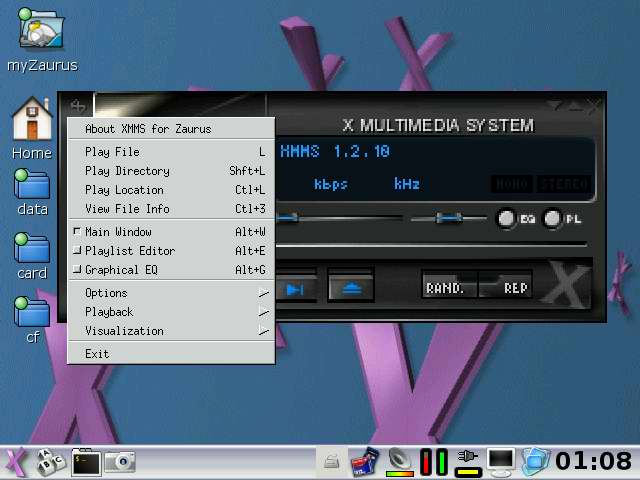640x480 pixels.
Task: Toggle Playlist Editor in the menu
Action: pyautogui.click(x=129, y=251)
